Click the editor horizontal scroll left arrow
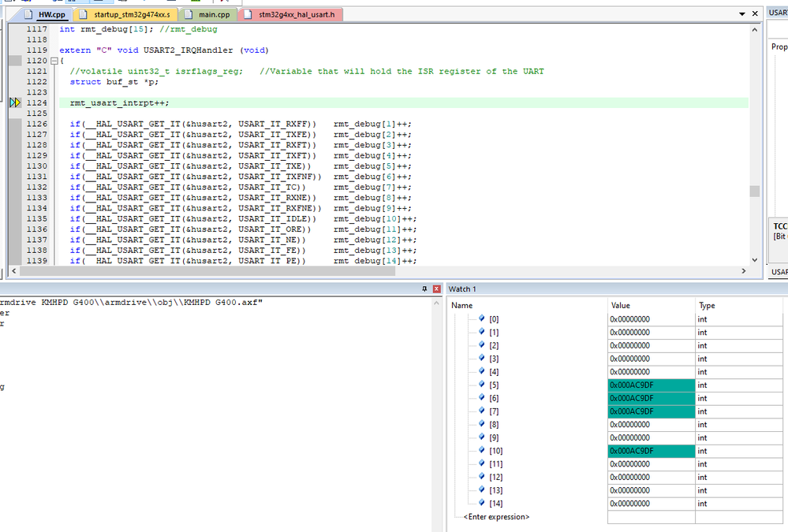788x532 pixels. (13, 271)
